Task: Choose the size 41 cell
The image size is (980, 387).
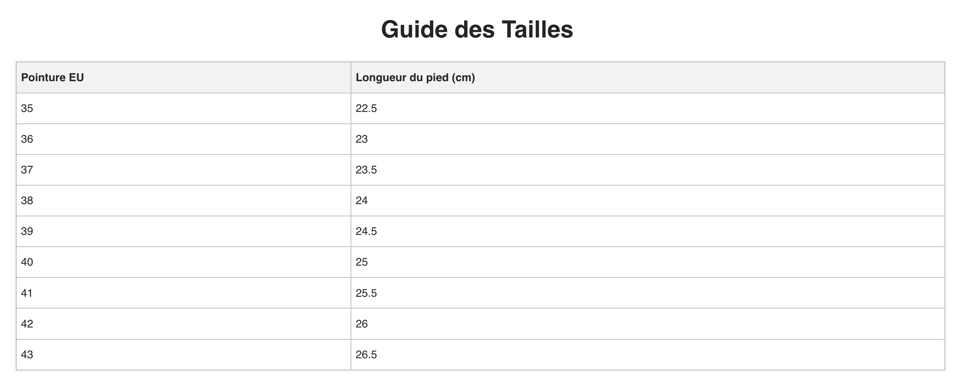Action: pyautogui.click(x=184, y=293)
